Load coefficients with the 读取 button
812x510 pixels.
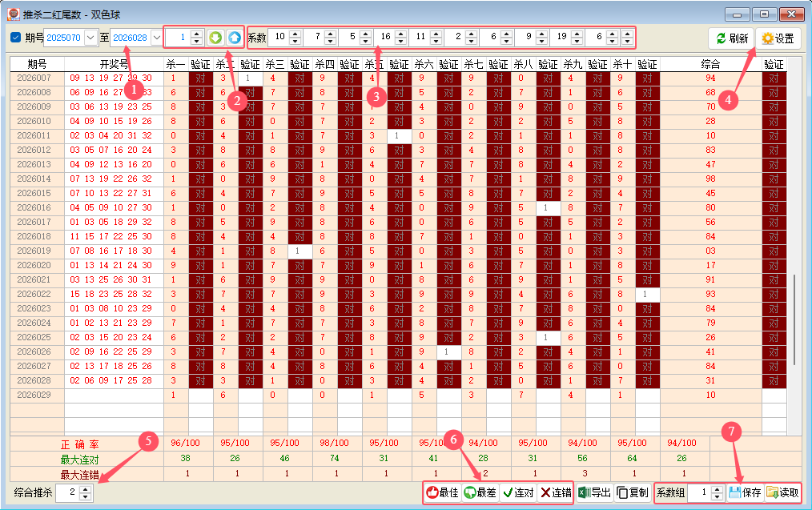click(x=782, y=492)
